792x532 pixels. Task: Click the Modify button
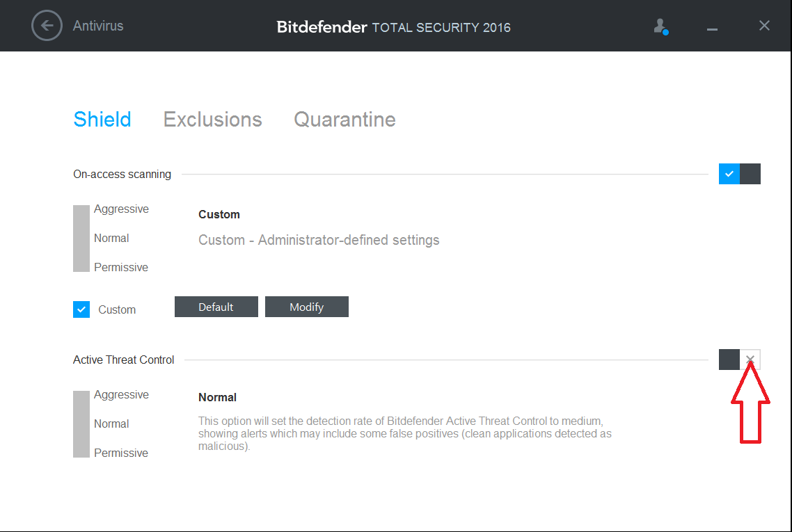point(307,307)
